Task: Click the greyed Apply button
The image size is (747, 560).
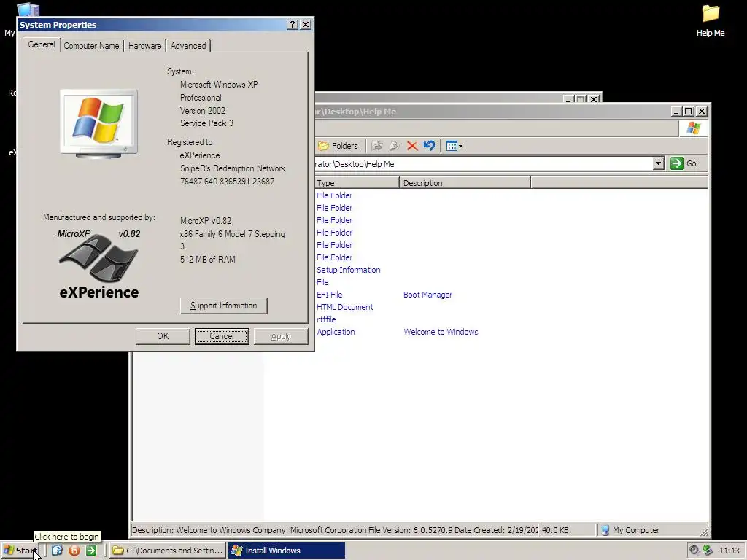Action: [x=281, y=336]
